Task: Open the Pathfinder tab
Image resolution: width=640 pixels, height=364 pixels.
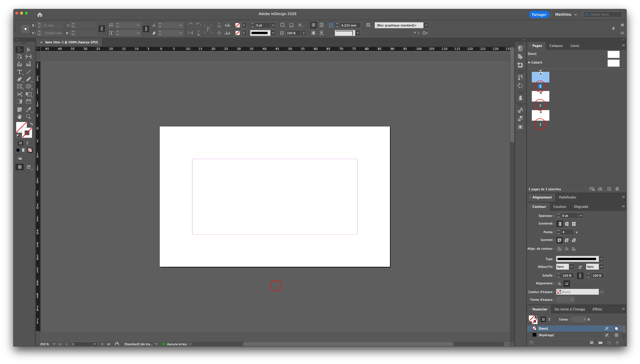Action: pyautogui.click(x=567, y=197)
